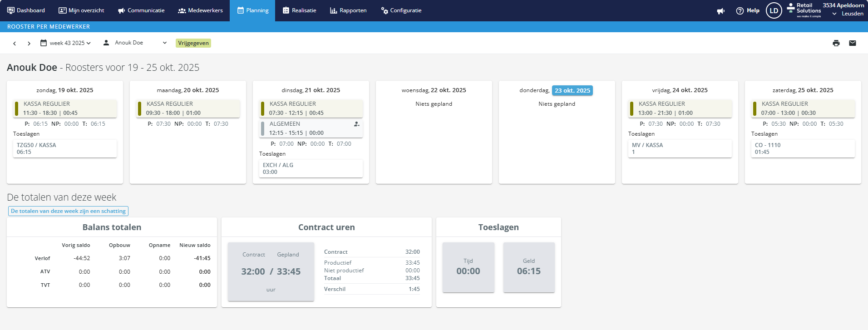Click the EXCH / ALG allowance card
The width and height of the screenshot is (868, 330).
pyautogui.click(x=311, y=168)
